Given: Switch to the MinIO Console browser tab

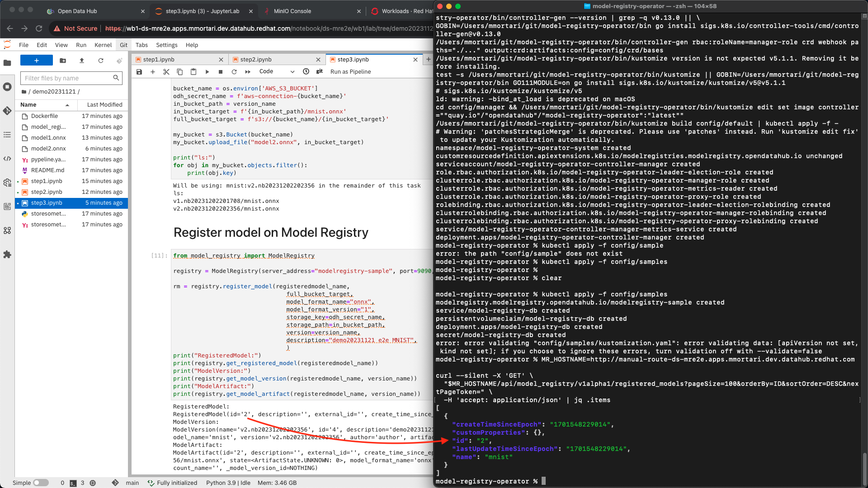Looking at the screenshot, I should (292, 11).
